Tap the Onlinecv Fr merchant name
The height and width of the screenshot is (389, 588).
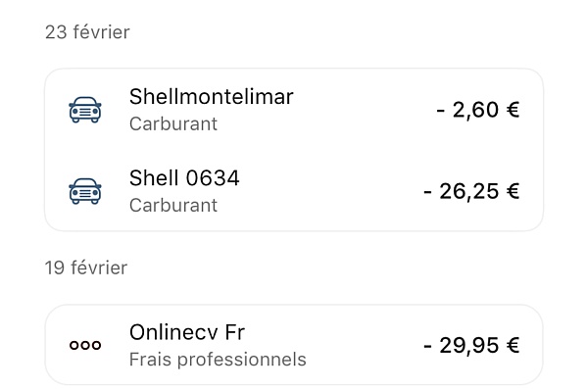[x=187, y=332]
